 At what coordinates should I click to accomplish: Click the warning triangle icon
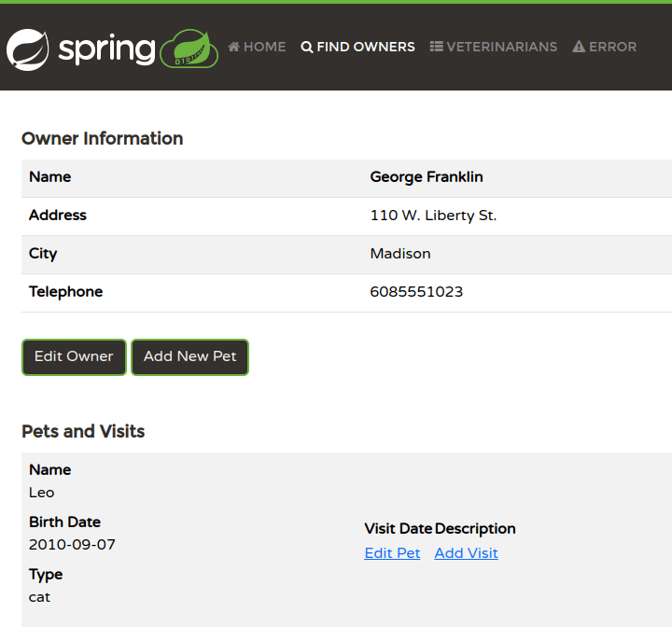pos(579,47)
